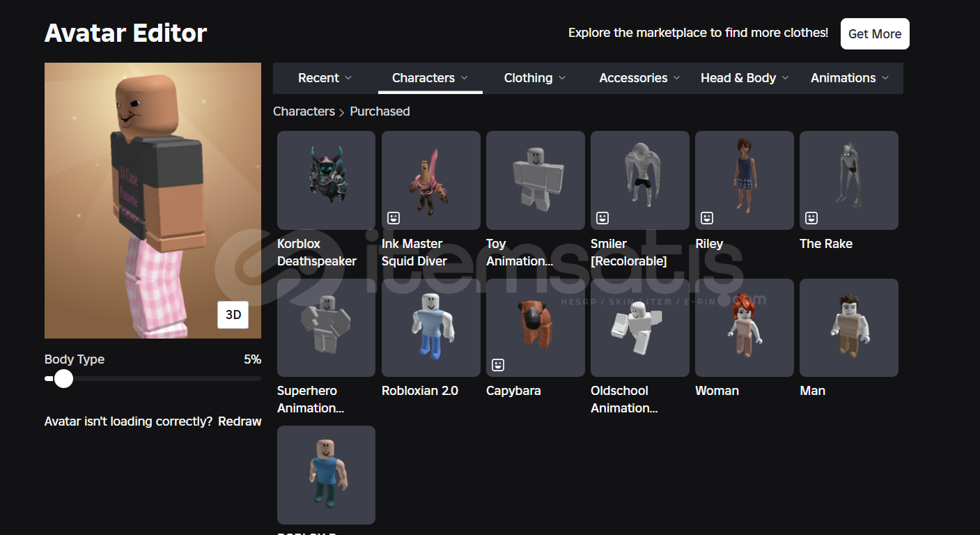Viewport: 980px width, 535px height.
Task: Click the Body Type slider track
Action: pyautogui.click(x=153, y=378)
